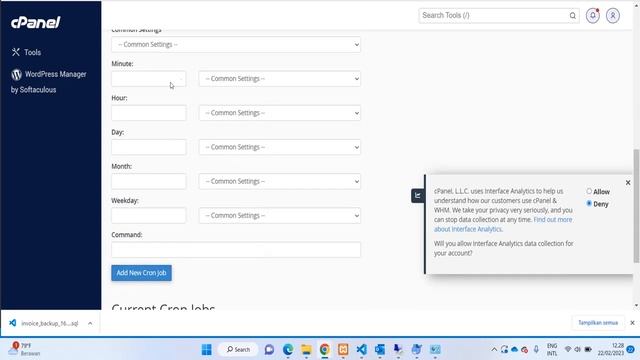Open Visual Studio Code from taskbar

(361, 349)
